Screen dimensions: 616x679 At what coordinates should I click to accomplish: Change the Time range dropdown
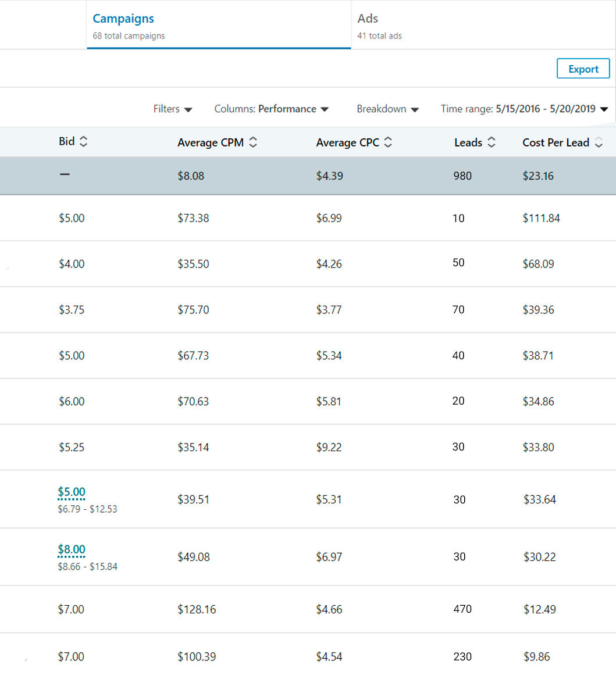(x=525, y=109)
